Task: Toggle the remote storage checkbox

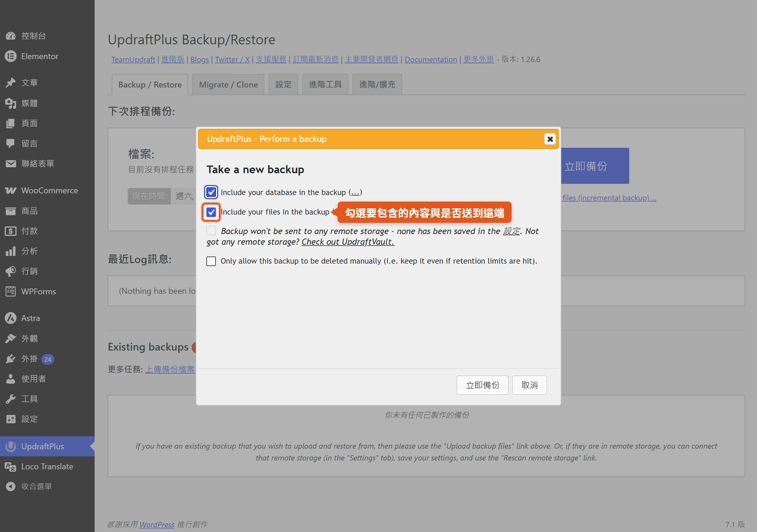Action: (x=211, y=231)
